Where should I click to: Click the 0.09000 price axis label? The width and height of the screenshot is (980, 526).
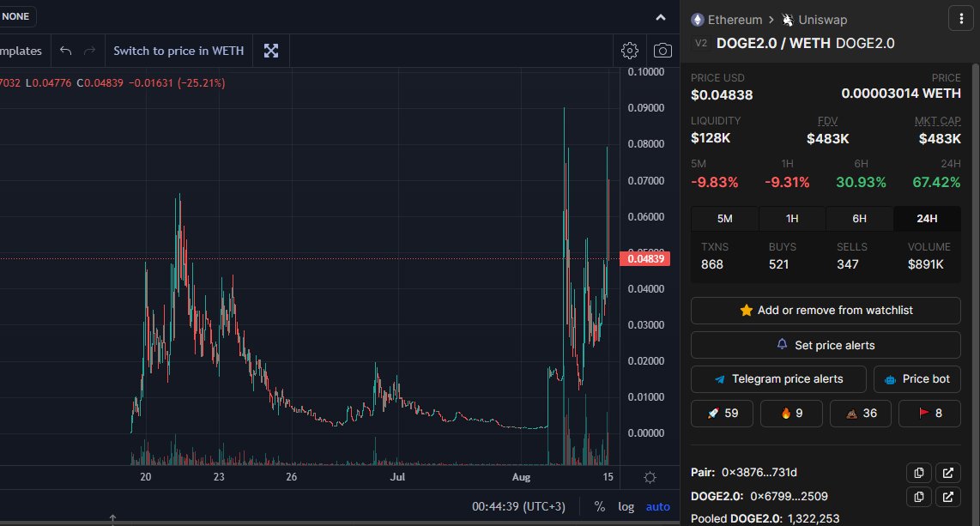tap(645, 108)
